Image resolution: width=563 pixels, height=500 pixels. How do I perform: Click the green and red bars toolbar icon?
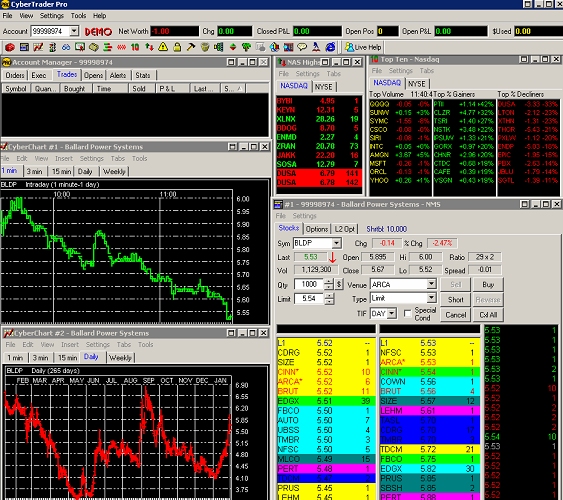[x=107, y=47]
